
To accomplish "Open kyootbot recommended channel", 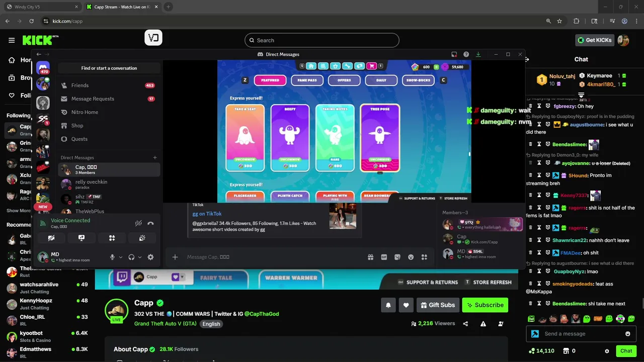I will 47,336.
